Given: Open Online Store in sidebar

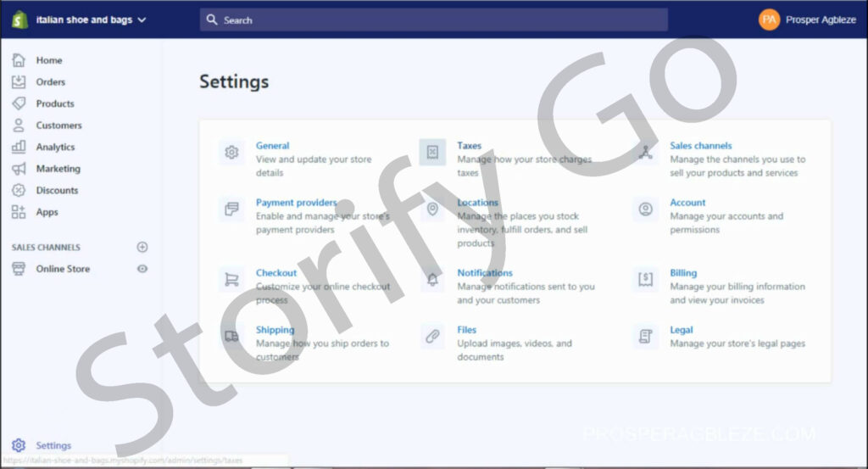Looking at the screenshot, I should coord(63,269).
